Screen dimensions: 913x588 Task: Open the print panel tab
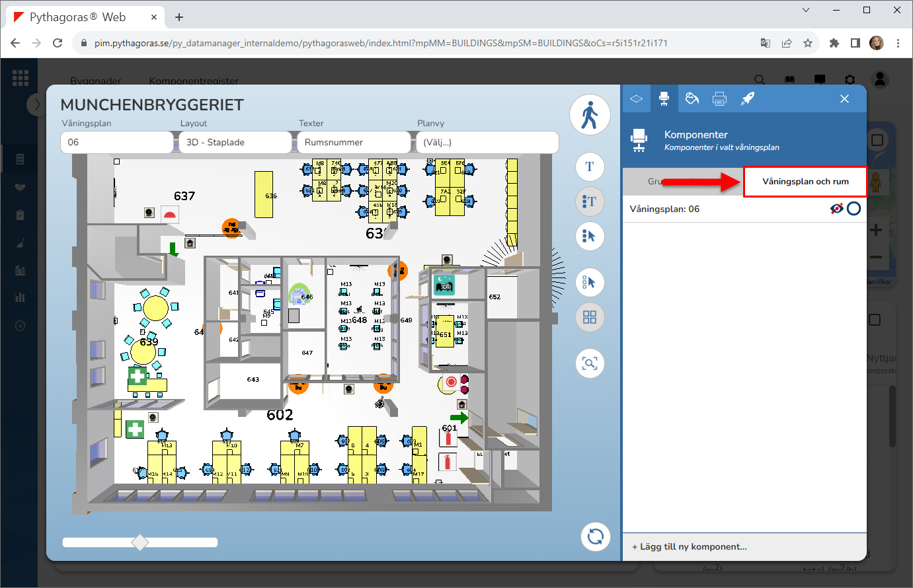[x=719, y=99]
